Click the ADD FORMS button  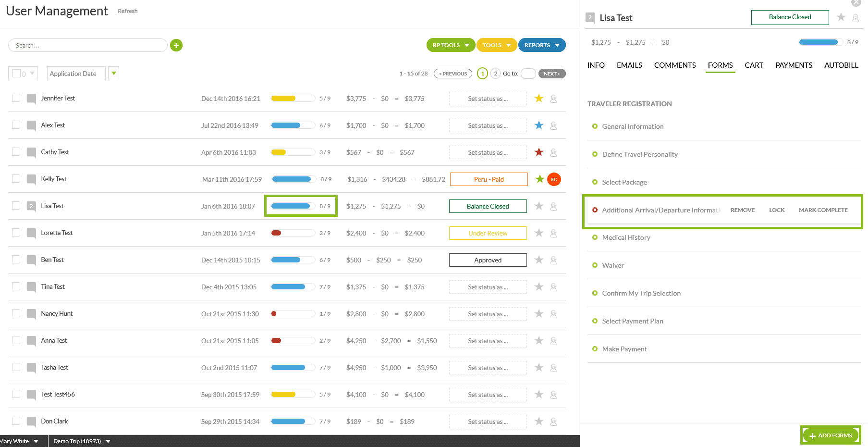pos(831,435)
